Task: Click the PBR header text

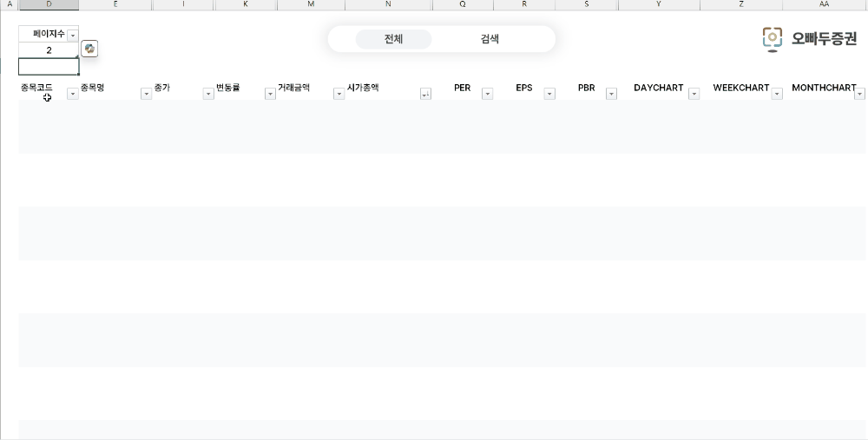Action: [x=586, y=88]
